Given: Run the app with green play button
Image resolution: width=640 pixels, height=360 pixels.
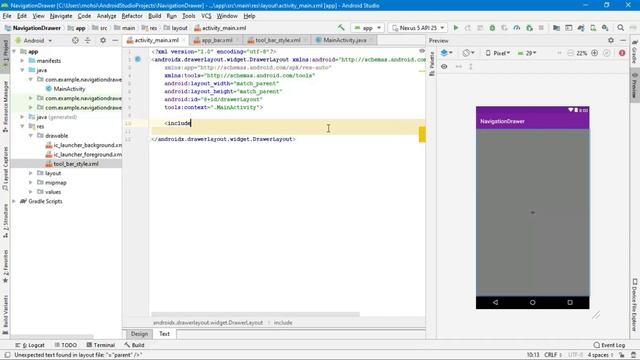Looking at the screenshot, I should pos(456,28).
